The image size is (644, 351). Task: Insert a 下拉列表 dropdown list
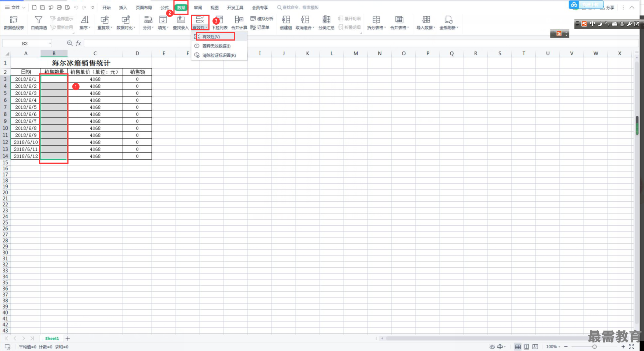(x=219, y=22)
